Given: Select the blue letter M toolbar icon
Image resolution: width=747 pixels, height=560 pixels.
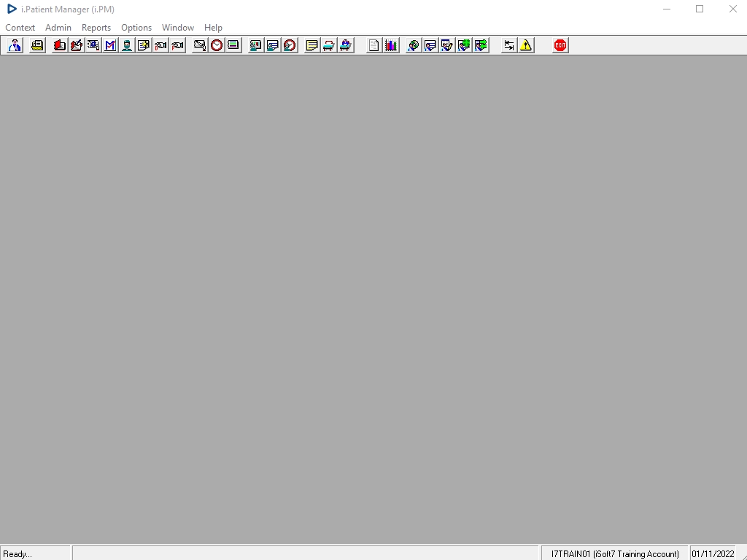Looking at the screenshot, I should click(x=110, y=45).
